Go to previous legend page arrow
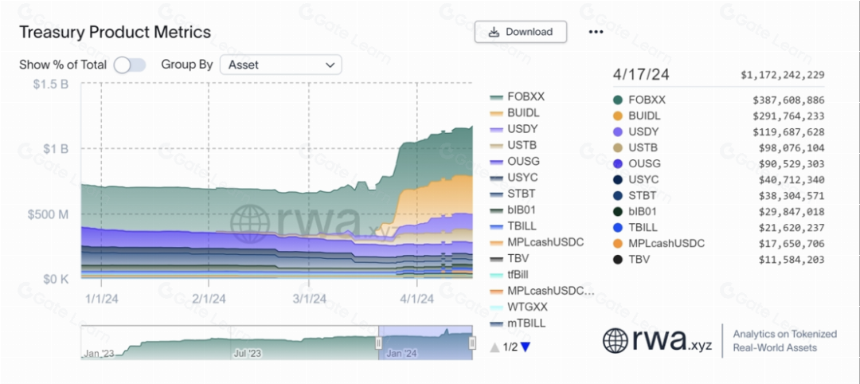This screenshot has width=860, height=384. pyautogui.click(x=495, y=347)
